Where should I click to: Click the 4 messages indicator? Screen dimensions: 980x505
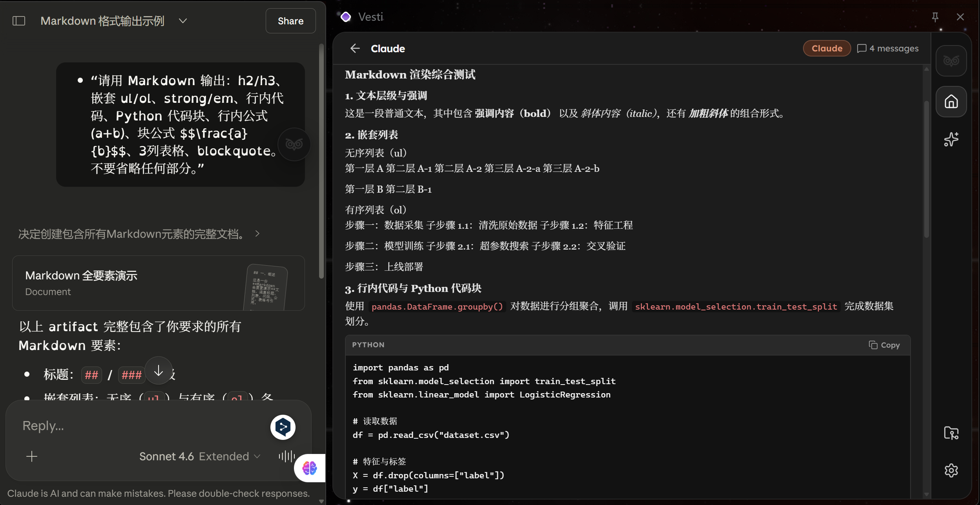point(888,48)
